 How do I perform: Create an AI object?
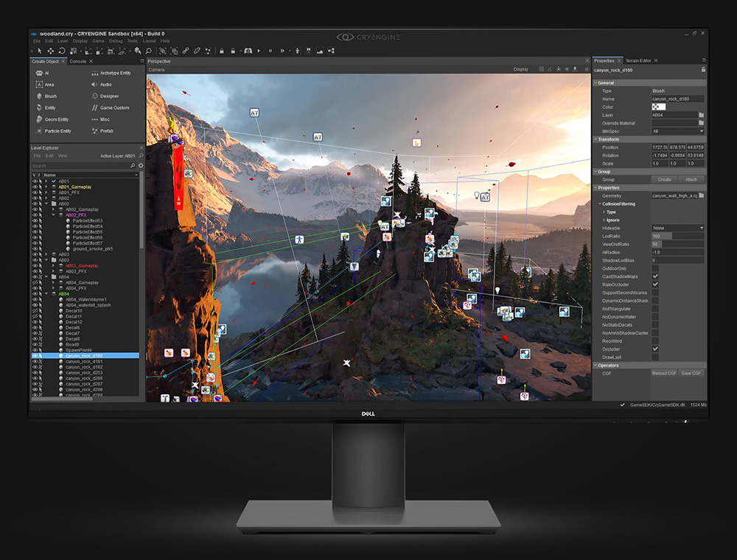coord(42,73)
